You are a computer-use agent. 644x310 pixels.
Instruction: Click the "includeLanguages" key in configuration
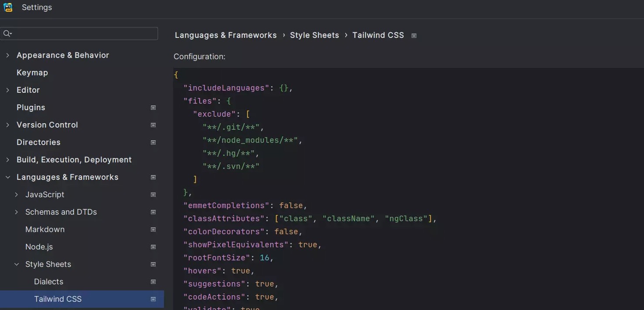coord(226,88)
